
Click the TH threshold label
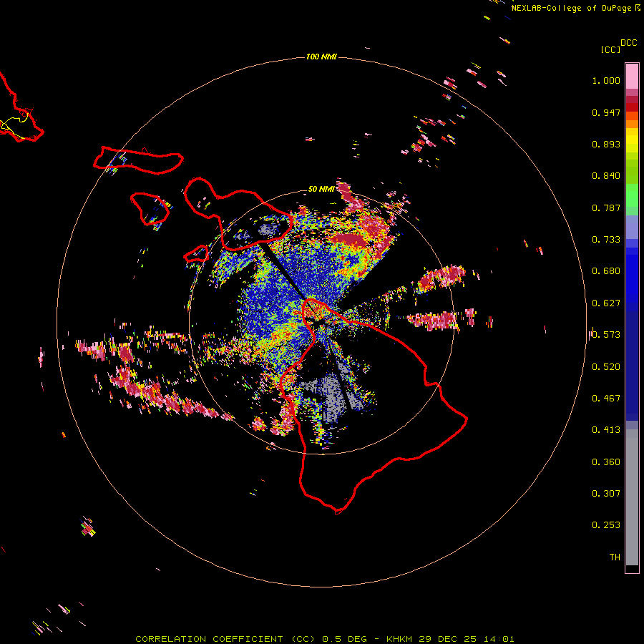tap(615, 557)
